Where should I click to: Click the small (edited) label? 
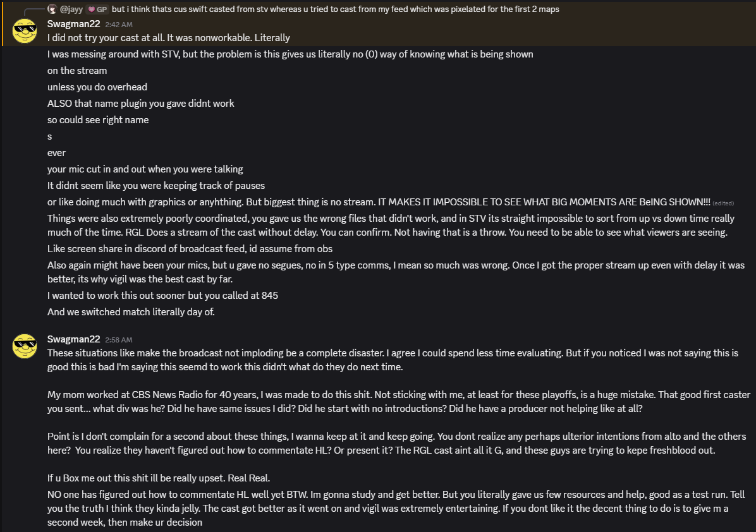point(723,203)
